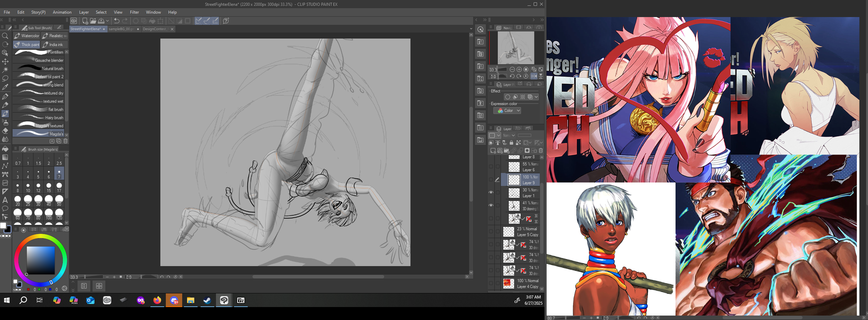Image resolution: width=868 pixels, height=320 pixels.
Task: Rotate canvas left in Navigator
Action: pyautogui.click(x=512, y=76)
